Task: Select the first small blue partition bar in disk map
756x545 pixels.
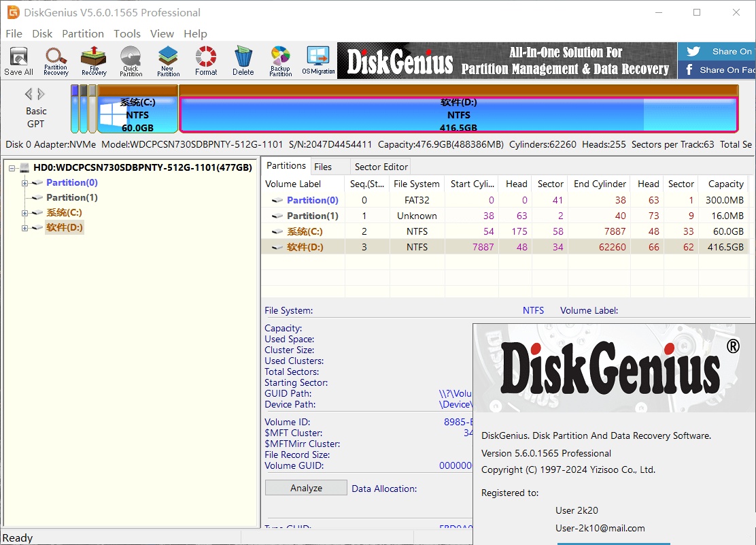Action: coord(74,109)
